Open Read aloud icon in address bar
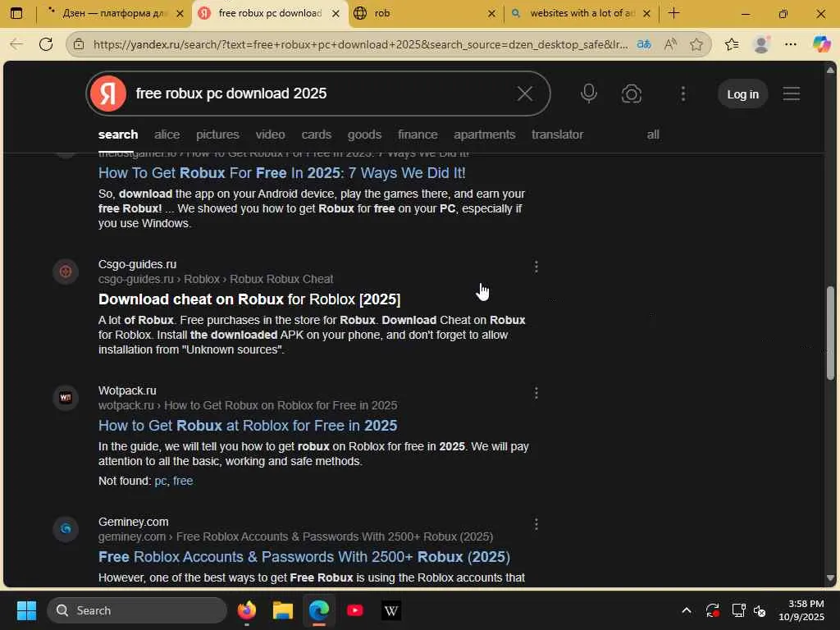The image size is (840, 630). (670, 44)
